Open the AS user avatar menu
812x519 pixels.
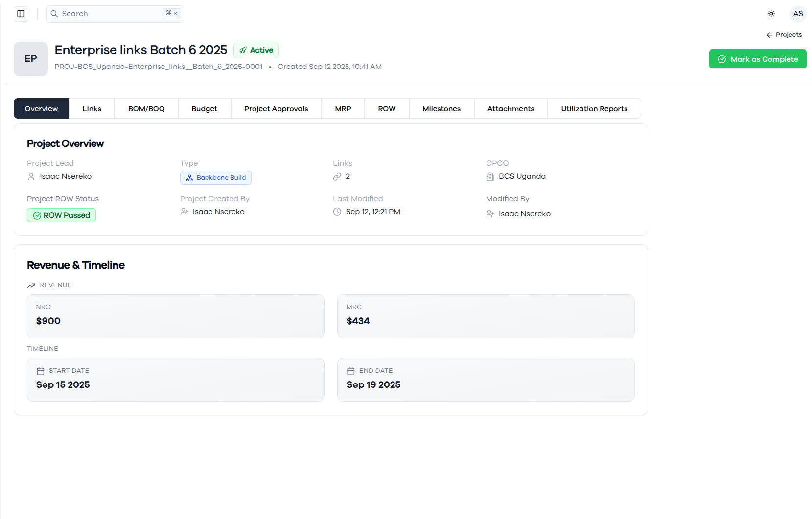[798, 14]
